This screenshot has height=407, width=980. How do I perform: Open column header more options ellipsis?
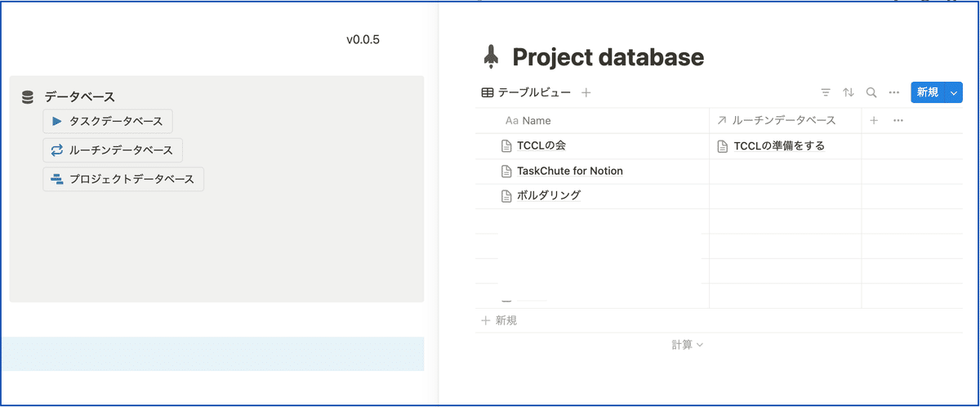(x=898, y=120)
